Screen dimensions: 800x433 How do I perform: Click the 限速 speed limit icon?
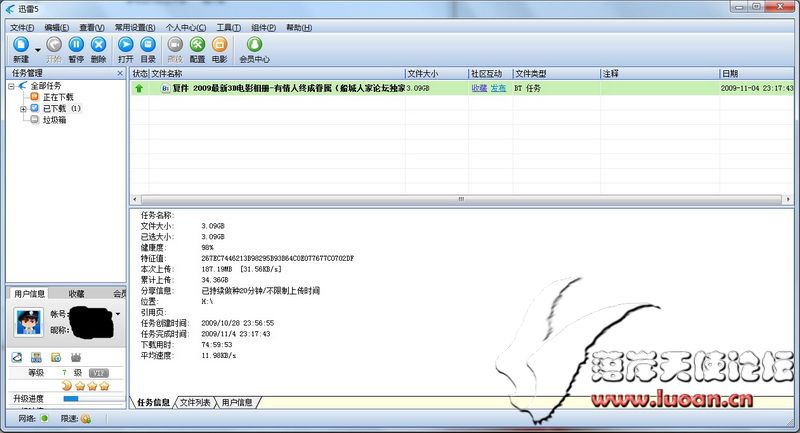click(86, 419)
